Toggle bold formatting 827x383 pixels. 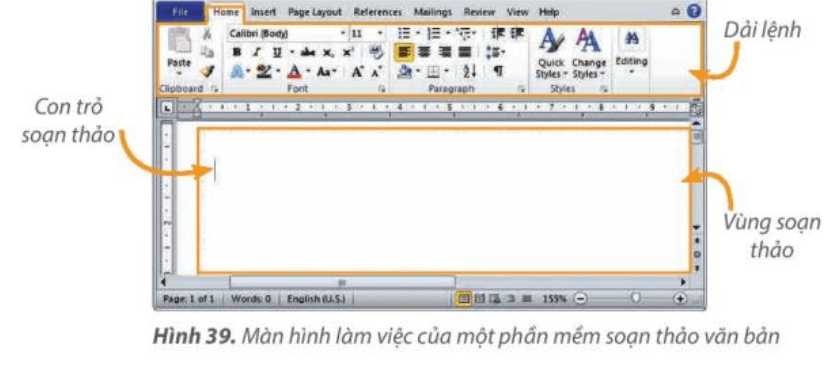(x=237, y=52)
